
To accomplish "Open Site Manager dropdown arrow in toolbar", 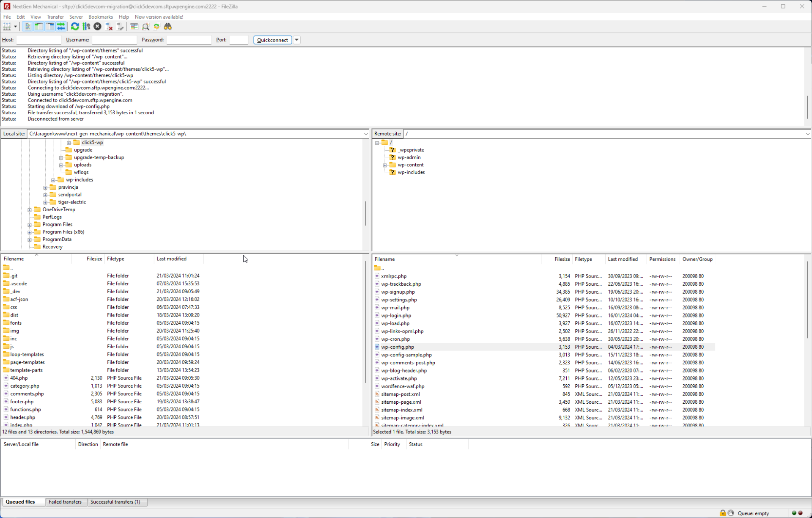I will point(15,27).
